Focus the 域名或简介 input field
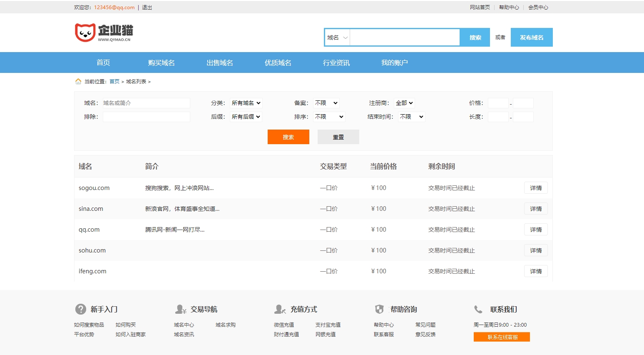This screenshot has height=355, width=644. 147,103
